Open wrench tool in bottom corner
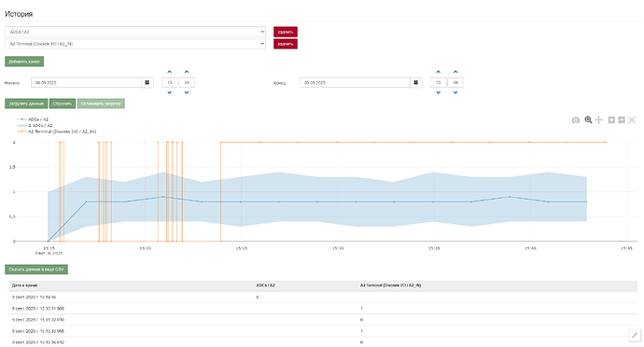Viewport: 644px width, 347px height. pos(635,335)
